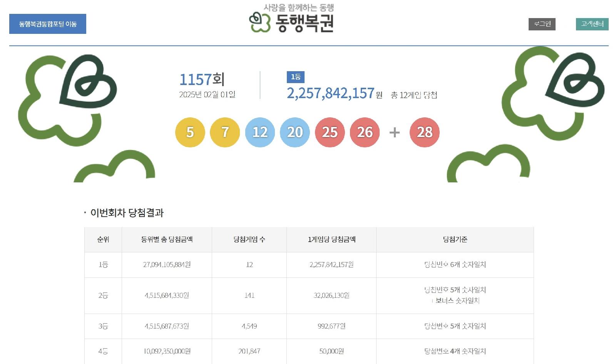616x364 pixels.
Task: Click the 1등 rank cell
Action: pyautogui.click(x=103, y=265)
